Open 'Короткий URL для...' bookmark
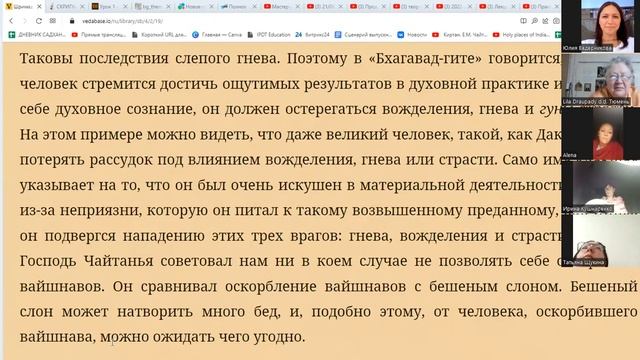640x360 pixels. coord(159,35)
